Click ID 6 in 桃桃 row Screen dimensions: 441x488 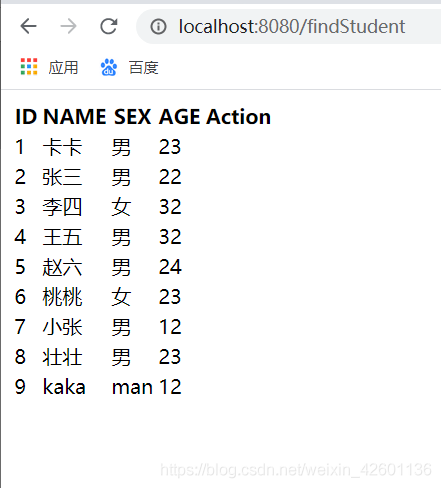point(20,297)
